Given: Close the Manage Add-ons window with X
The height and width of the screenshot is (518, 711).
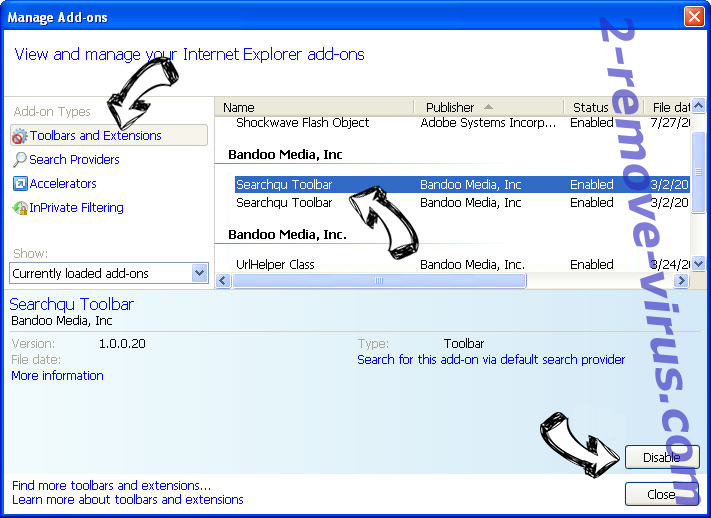Looking at the screenshot, I should 694,17.
